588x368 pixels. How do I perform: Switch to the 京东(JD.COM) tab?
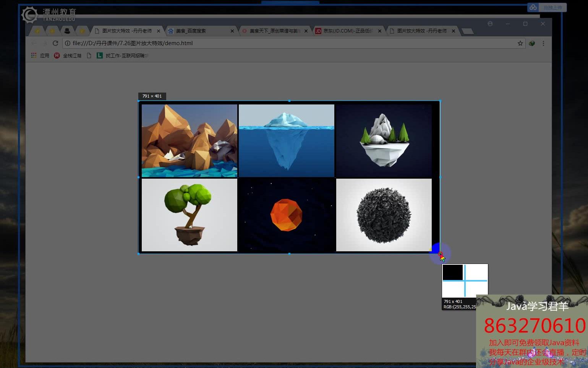348,31
